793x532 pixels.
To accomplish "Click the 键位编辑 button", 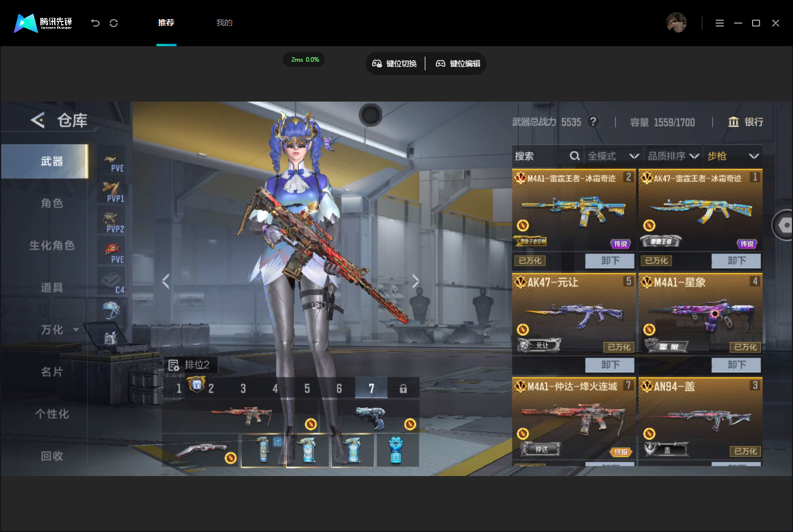I will click(458, 63).
